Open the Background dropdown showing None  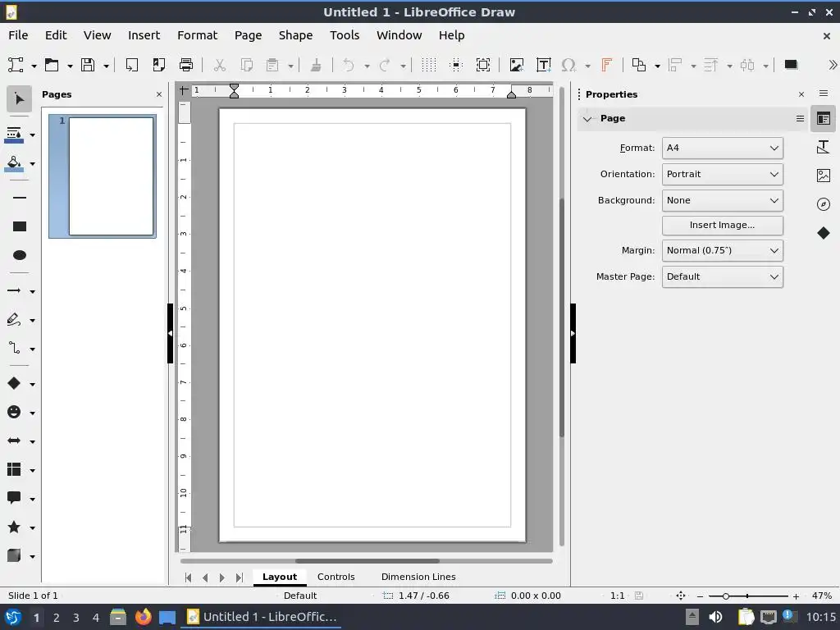pos(722,200)
